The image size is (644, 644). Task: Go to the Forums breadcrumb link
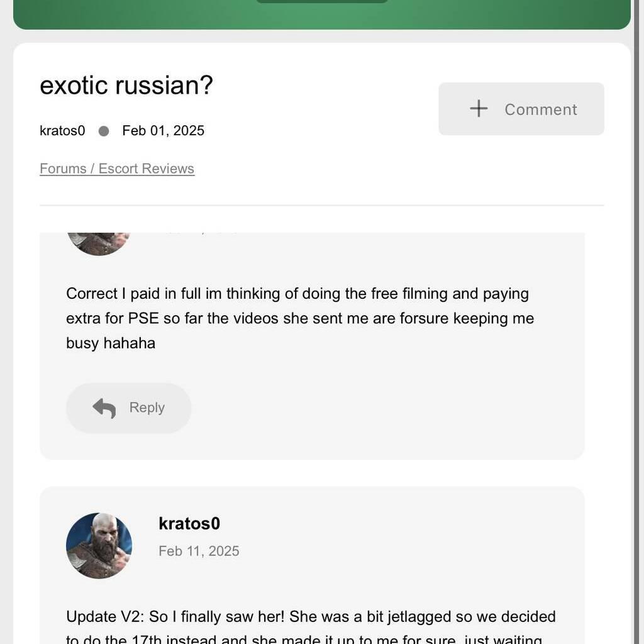[x=63, y=169]
